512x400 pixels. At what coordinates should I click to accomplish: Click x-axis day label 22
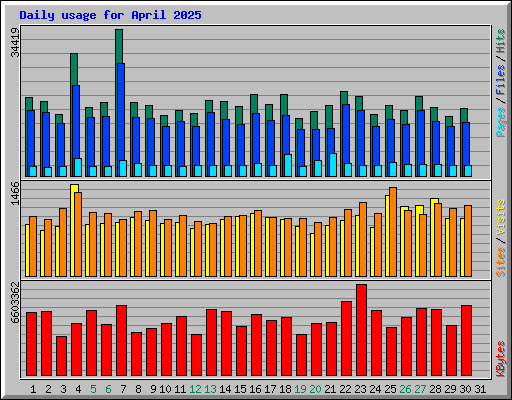[x=345, y=389]
